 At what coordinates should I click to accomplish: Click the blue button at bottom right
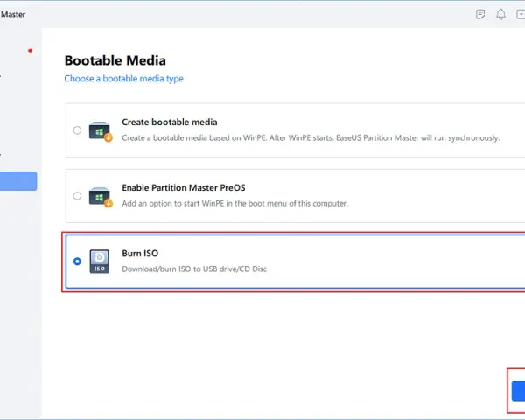tap(518, 391)
